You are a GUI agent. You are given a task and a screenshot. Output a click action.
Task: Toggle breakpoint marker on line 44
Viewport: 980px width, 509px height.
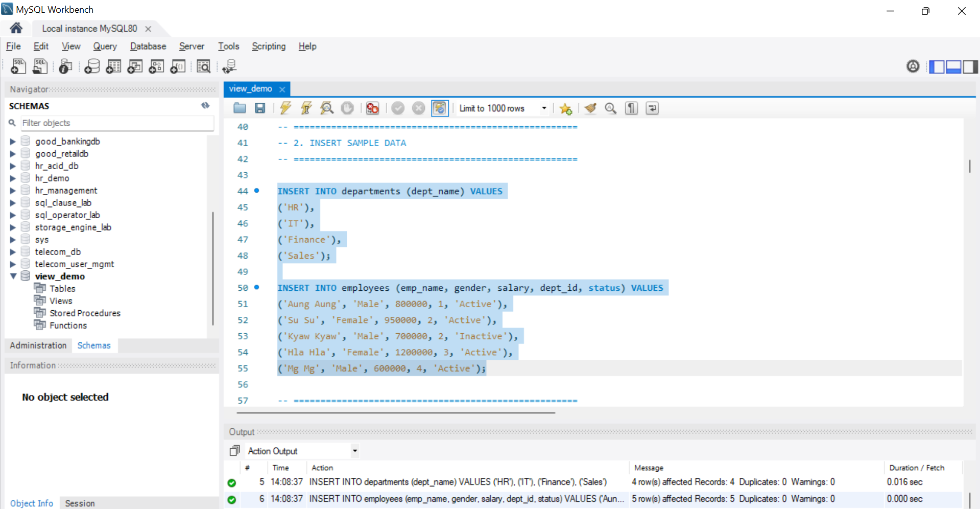(256, 191)
